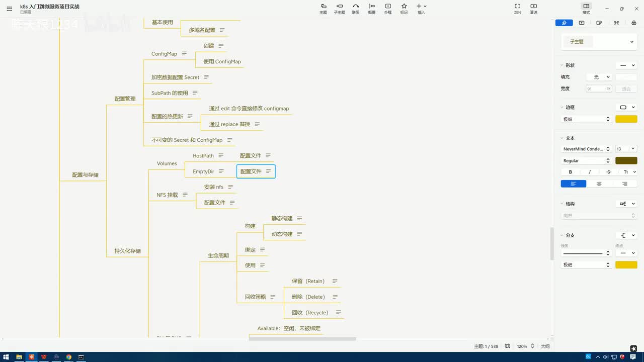Click the fill color swatch next to 无
The width and height of the screenshot is (644, 362).
coord(626,77)
